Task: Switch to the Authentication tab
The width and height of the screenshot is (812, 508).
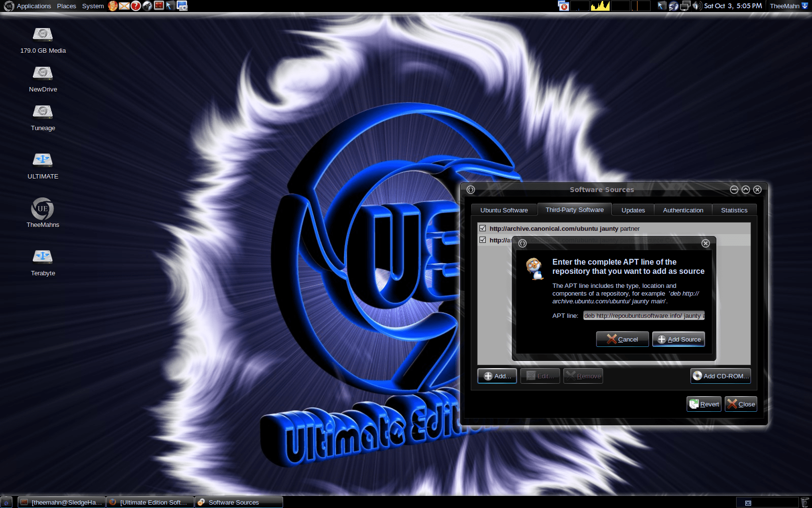Action: click(x=683, y=210)
